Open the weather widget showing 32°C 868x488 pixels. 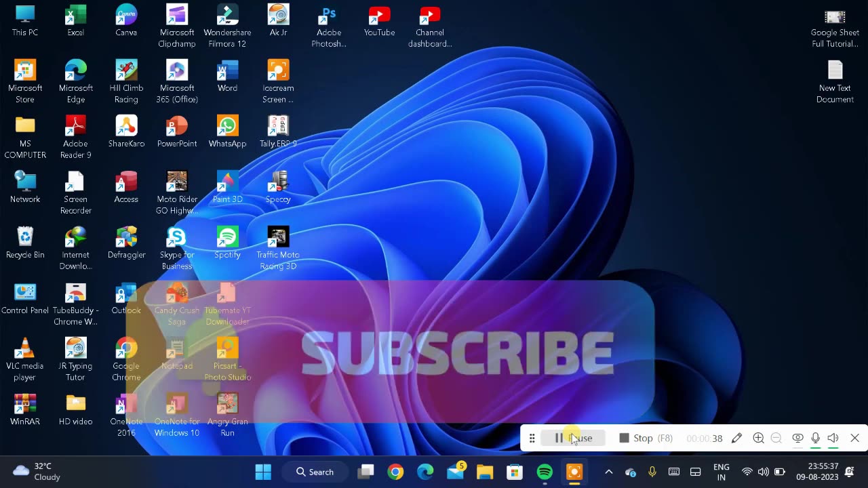point(37,472)
